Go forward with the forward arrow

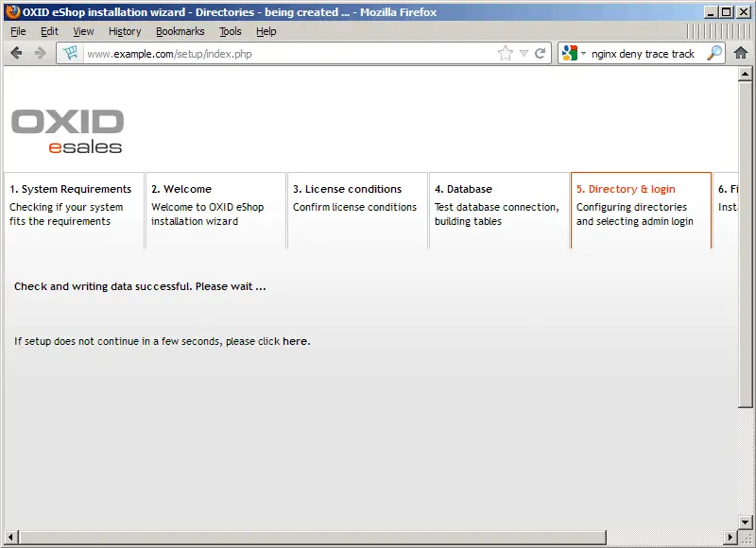[40, 53]
